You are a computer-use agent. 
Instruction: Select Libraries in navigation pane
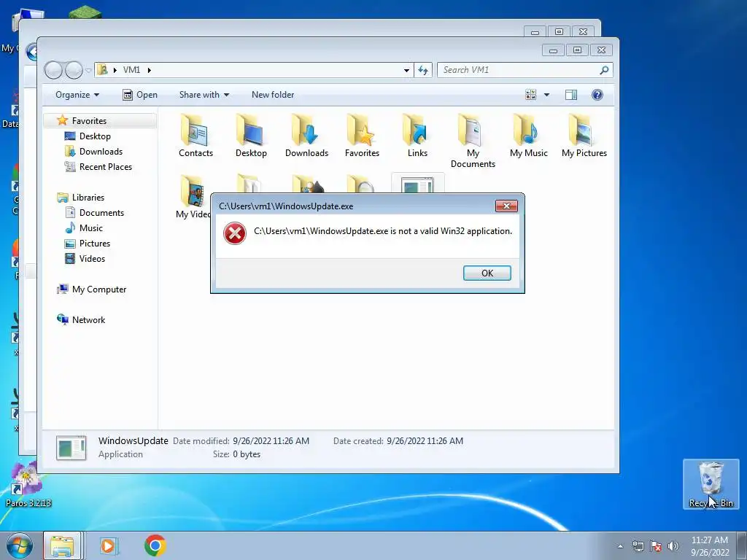coord(88,197)
